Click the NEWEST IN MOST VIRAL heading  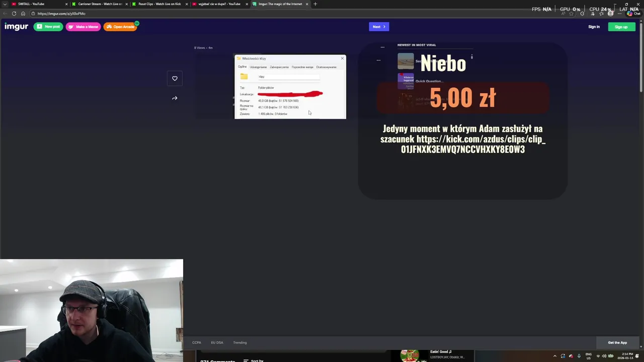(417, 45)
